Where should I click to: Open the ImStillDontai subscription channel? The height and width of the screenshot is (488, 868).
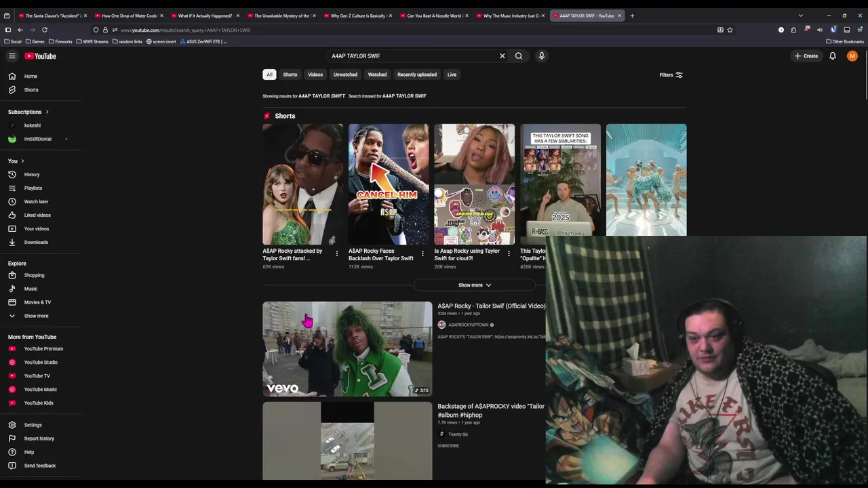click(x=38, y=139)
